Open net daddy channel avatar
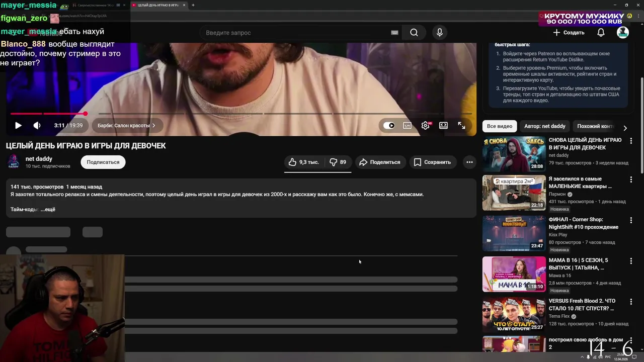The height and width of the screenshot is (362, 644). [x=14, y=162]
